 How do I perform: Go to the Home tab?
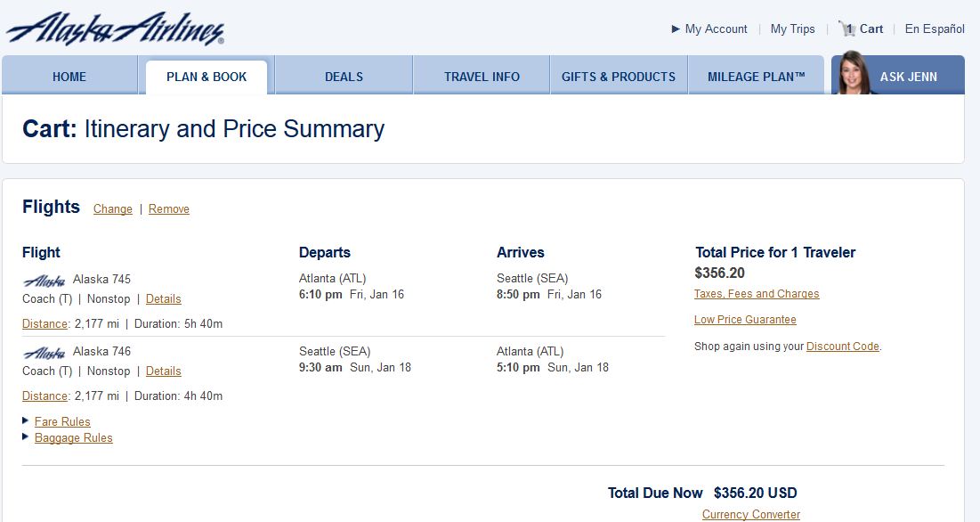[69, 77]
